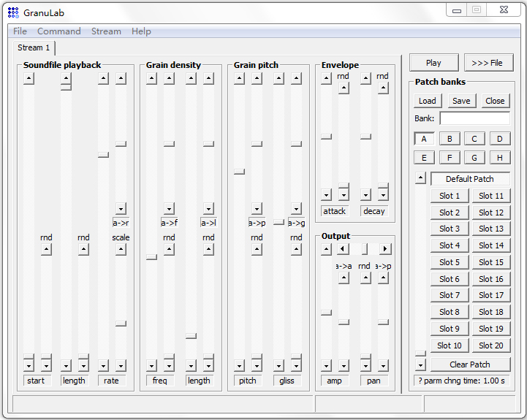This screenshot has height=420, width=527.
Task: Click the Bank name input field
Action: [x=474, y=118]
